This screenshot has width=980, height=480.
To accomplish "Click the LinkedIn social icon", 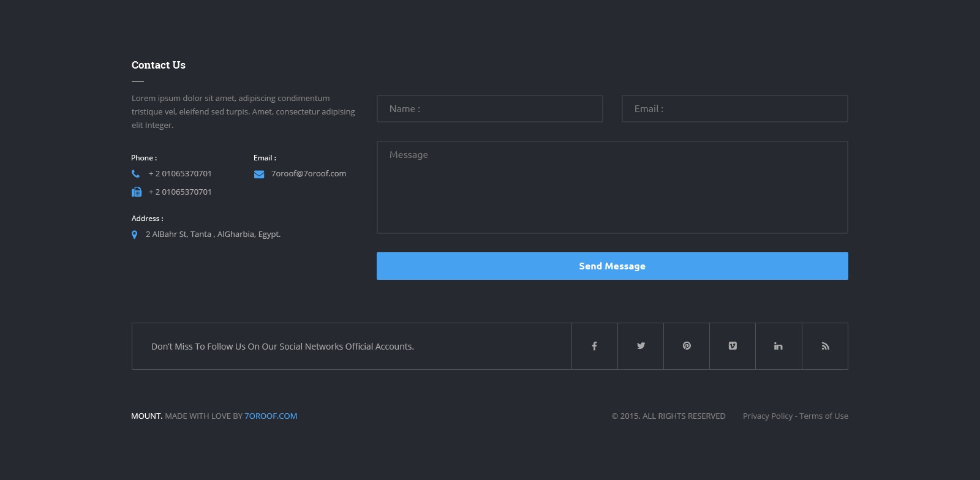I will [778, 346].
